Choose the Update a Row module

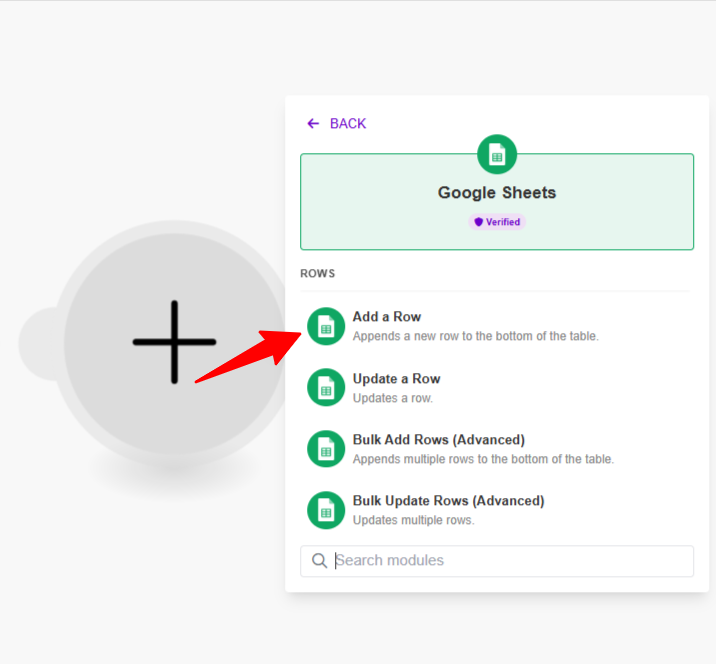[x=497, y=388]
